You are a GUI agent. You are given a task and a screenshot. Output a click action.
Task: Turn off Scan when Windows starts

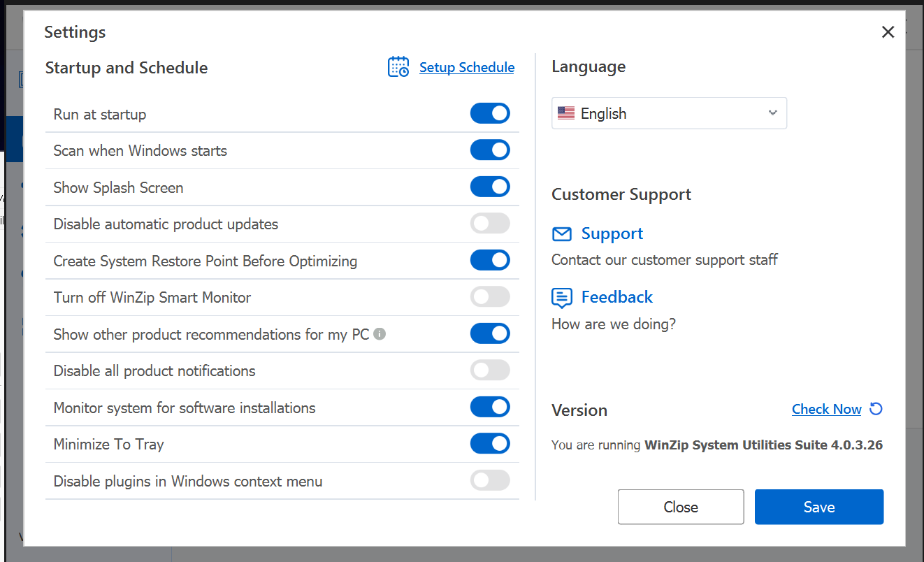(x=490, y=150)
